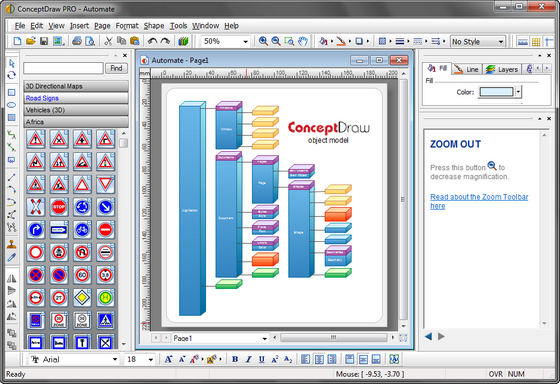The width and height of the screenshot is (560, 384).
Task: Switch to the Layers tab
Action: click(x=502, y=69)
